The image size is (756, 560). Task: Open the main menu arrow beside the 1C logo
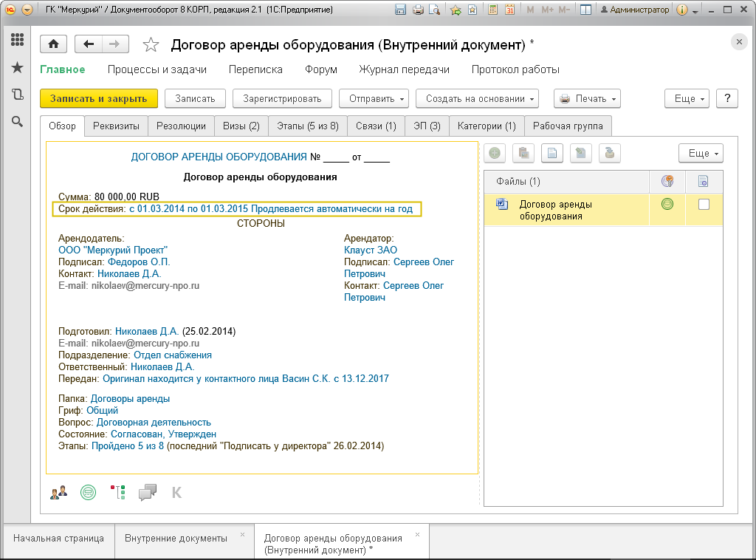27,10
